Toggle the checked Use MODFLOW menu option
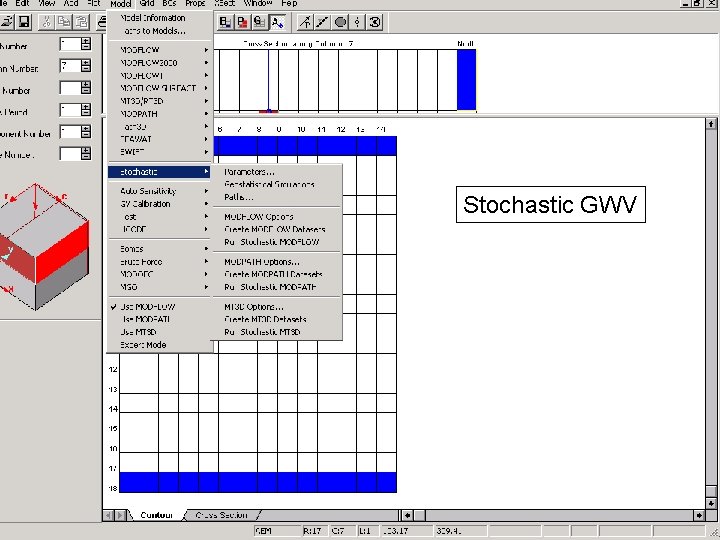 160,307
